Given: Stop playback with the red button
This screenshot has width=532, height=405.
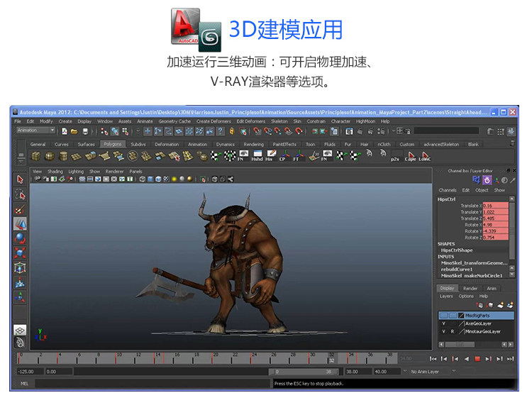Looking at the screenshot, I should coord(477,359).
